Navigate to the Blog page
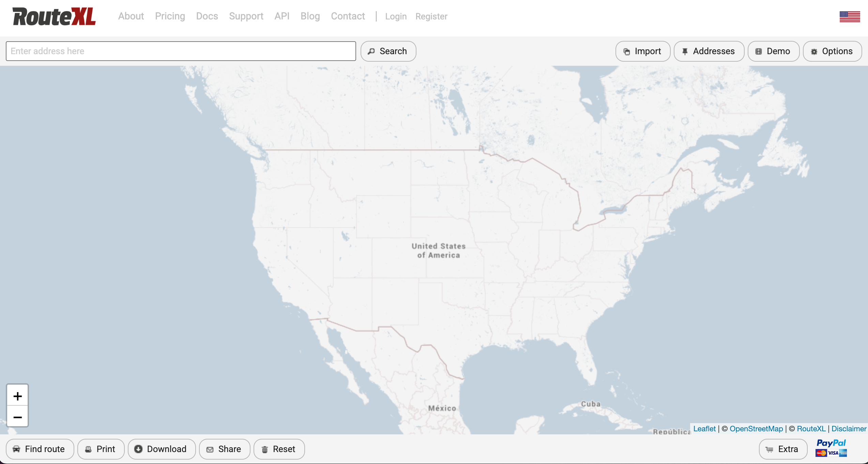Viewport: 868px width, 464px height. [310, 16]
